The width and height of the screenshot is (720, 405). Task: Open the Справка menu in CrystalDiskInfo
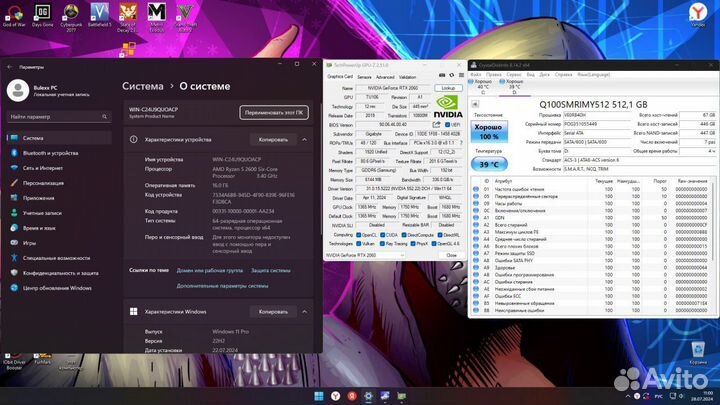[x=563, y=74]
